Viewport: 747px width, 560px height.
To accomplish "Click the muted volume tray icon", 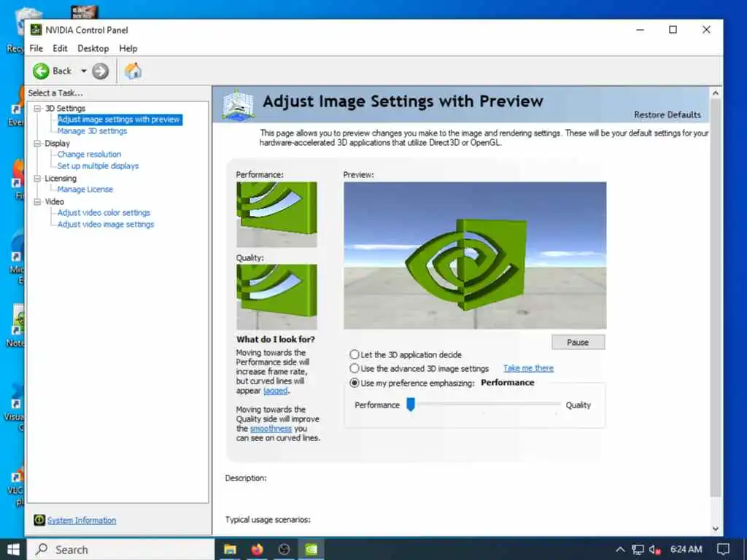I will point(655,550).
